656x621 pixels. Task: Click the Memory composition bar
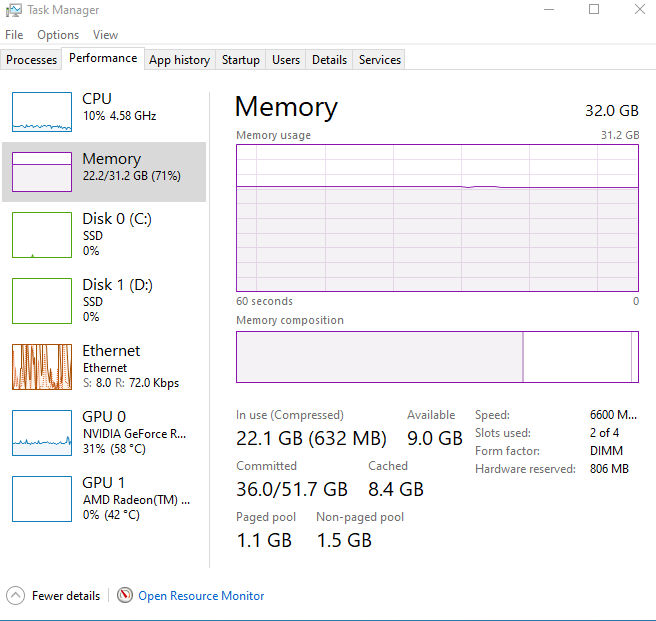pyautogui.click(x=437, y=357)
